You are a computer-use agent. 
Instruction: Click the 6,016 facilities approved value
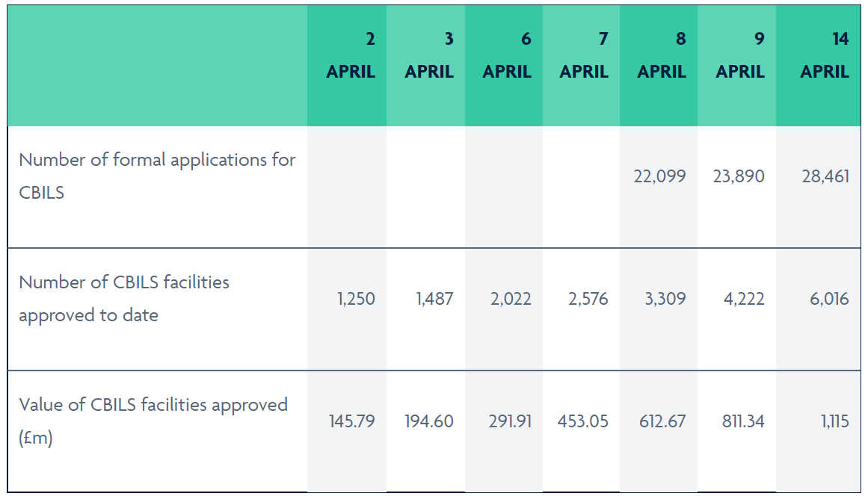(x=829, y=300)
